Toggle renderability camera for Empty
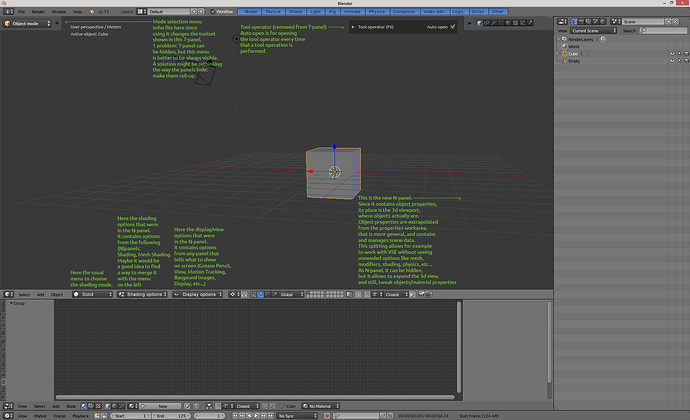The image size is (690, 420). (686, 61)
